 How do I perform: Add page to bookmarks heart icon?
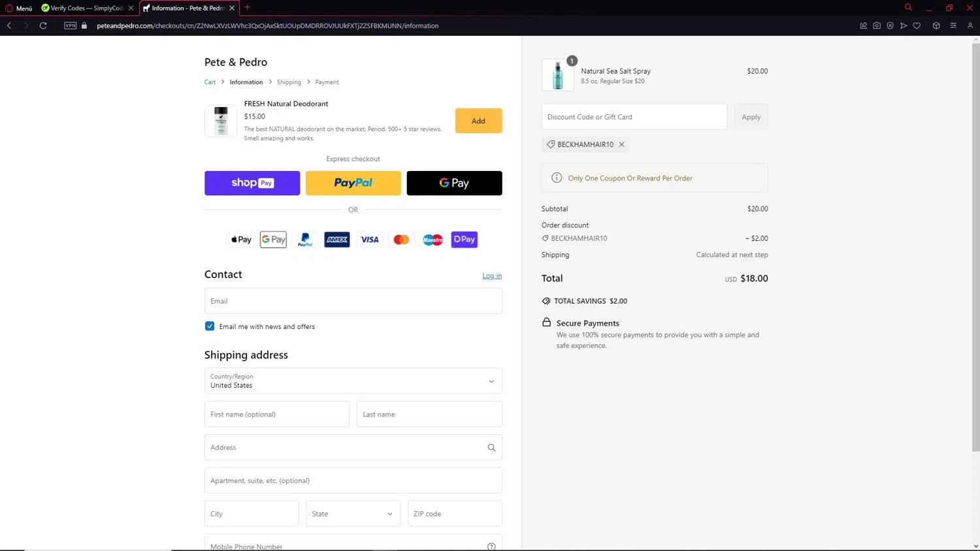917,25
